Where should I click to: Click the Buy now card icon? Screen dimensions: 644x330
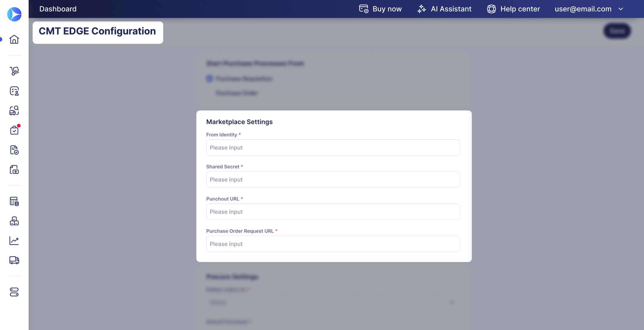[363, 9]
